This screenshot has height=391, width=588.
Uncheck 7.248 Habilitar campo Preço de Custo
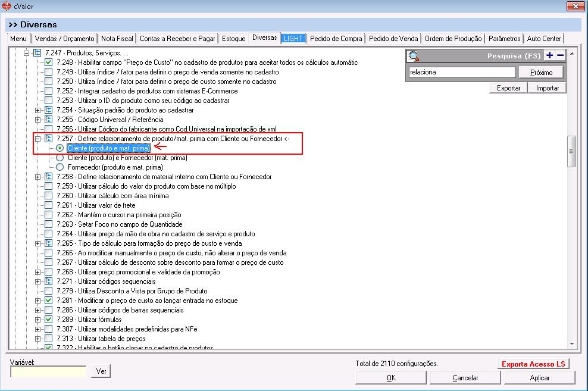tap(49, 62)
